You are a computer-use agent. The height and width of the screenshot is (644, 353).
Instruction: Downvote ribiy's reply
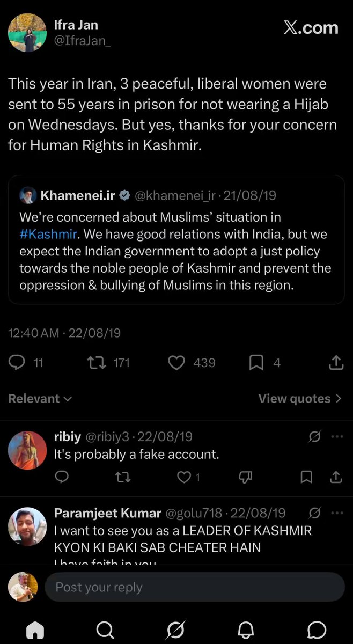[x=245, y=477]
